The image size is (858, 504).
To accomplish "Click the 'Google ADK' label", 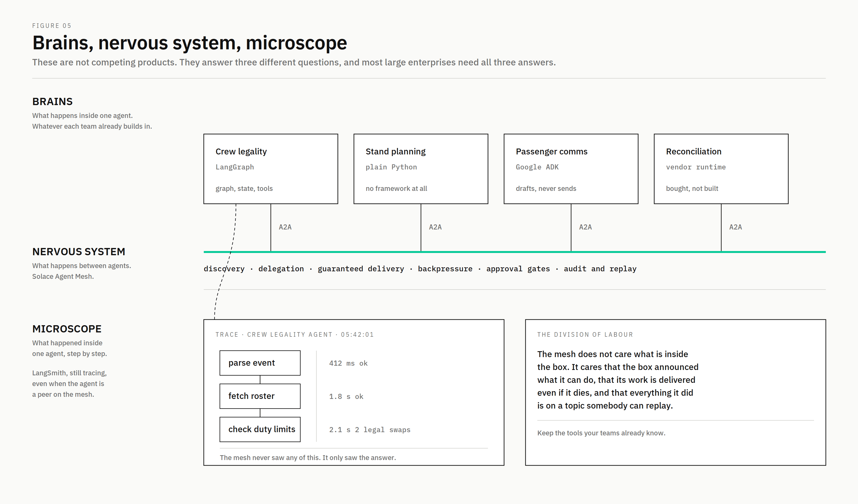I will 537,167.
